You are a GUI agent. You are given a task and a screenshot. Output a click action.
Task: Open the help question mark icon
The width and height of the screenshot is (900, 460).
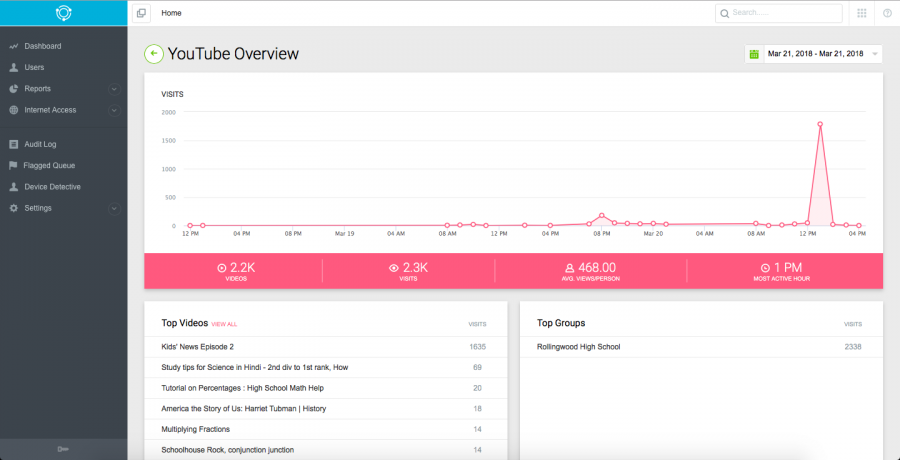[887, 13]
